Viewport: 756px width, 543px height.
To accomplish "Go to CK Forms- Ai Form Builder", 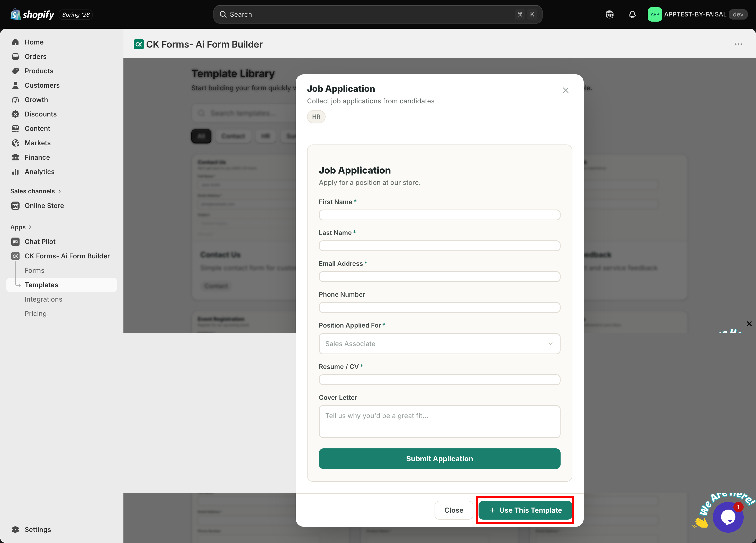I will [67, 256].
